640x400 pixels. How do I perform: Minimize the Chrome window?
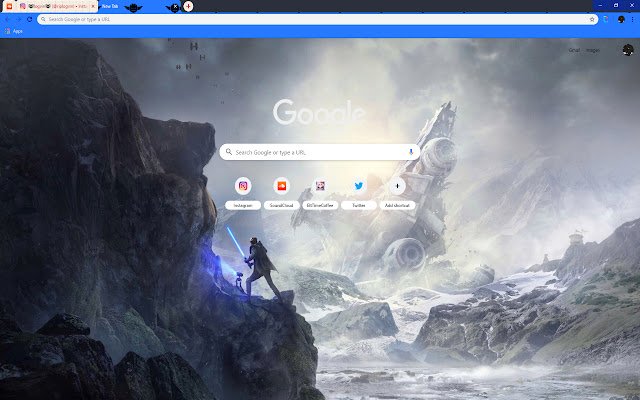(600, 5)
